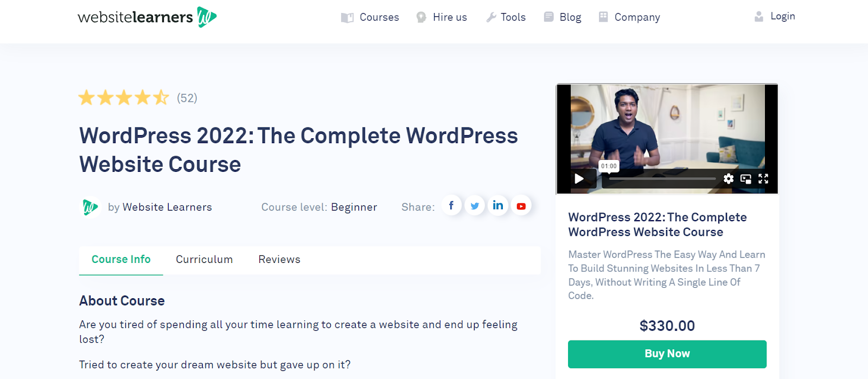
Task: Open the Website Learners author link
Action: point(167,207)
